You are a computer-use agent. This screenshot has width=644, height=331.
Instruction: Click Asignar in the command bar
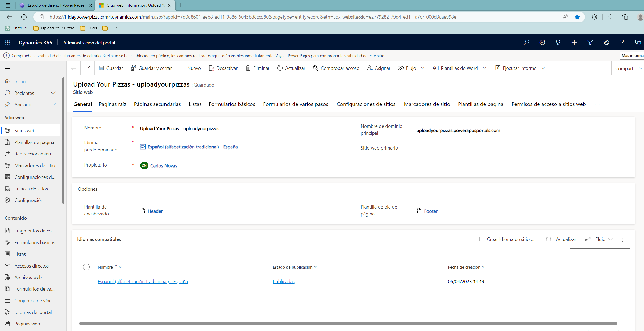[379, 68]
